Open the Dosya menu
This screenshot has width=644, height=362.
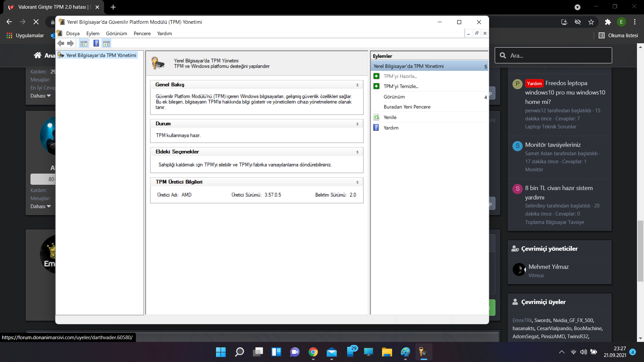click(73, 34)
